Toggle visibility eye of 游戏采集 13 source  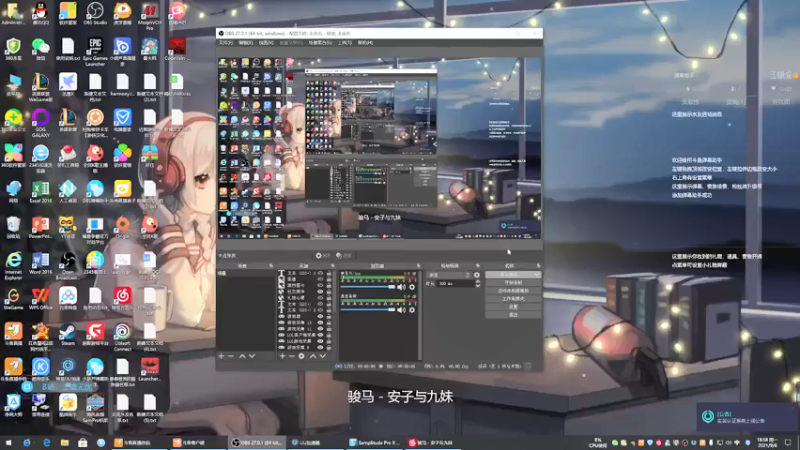pos(320,322)
